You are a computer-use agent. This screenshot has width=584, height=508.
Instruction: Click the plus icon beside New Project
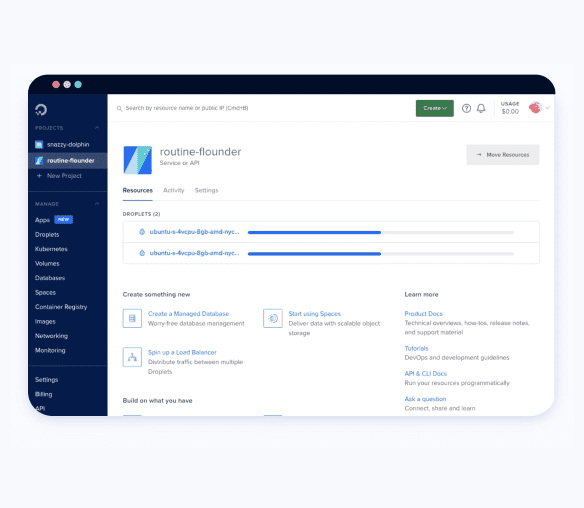pos(39,175)
